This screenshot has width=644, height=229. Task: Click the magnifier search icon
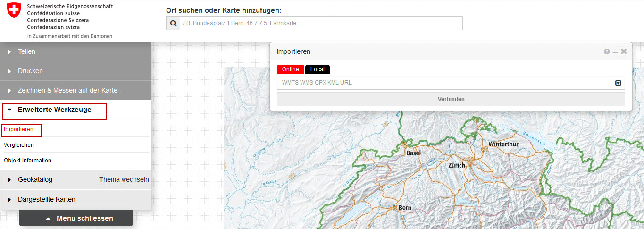click(x=173, y=23)
